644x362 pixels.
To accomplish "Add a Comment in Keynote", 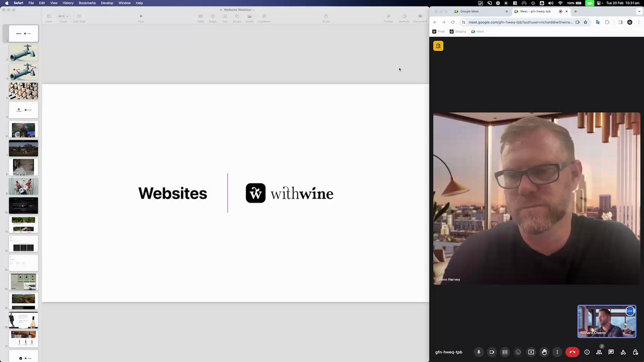I will click(264, 18).
